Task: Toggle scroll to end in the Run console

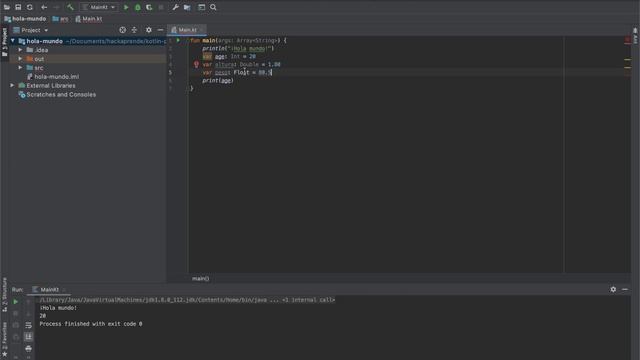Action: (x=28, y=337)
